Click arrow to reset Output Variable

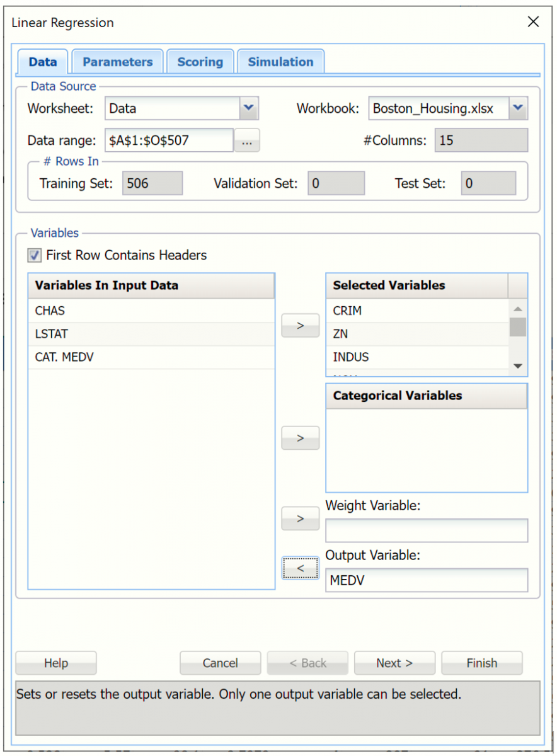(x=300, y=568)
